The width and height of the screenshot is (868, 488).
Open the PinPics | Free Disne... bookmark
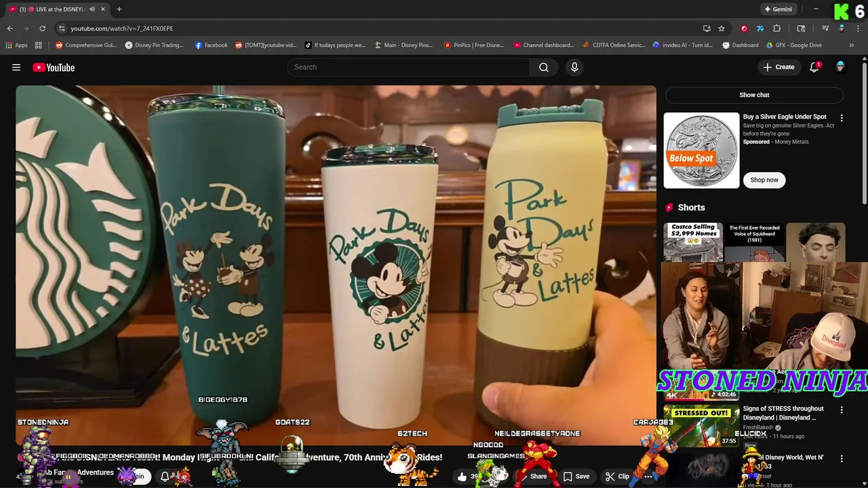pyautogui.click(x=474, y=45)
